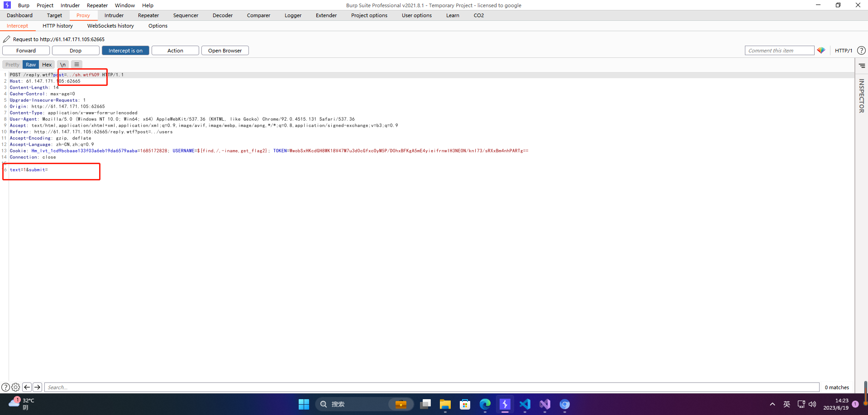This screenshot has width=868, height=415.
Task: Open the User options tab
Action: [417, 15]
